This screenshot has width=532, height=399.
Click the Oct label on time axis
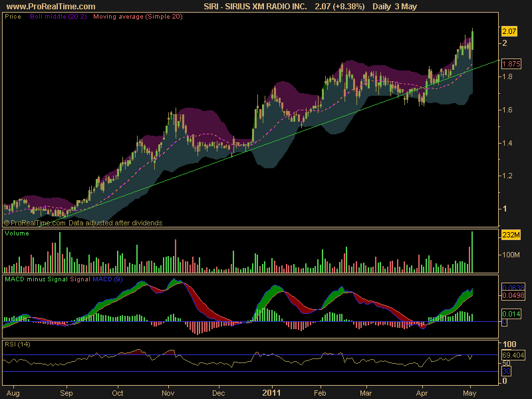click(118, 393)
